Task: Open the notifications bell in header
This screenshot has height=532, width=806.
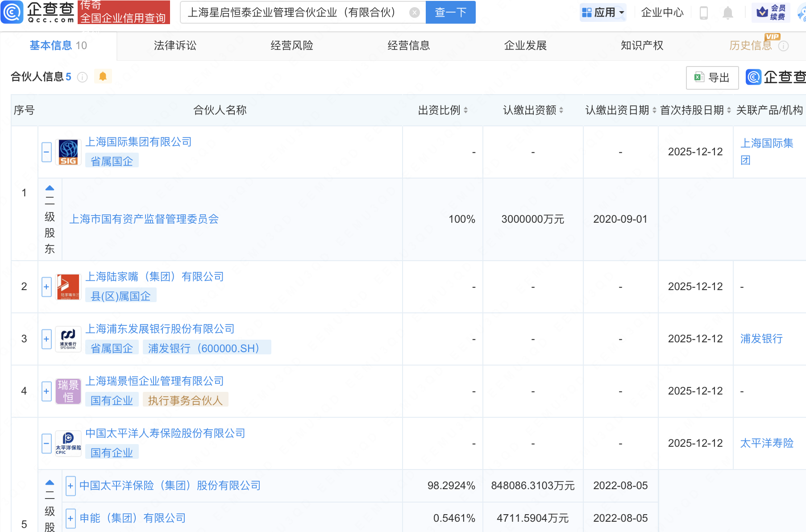Action: (x=727, y=13)
